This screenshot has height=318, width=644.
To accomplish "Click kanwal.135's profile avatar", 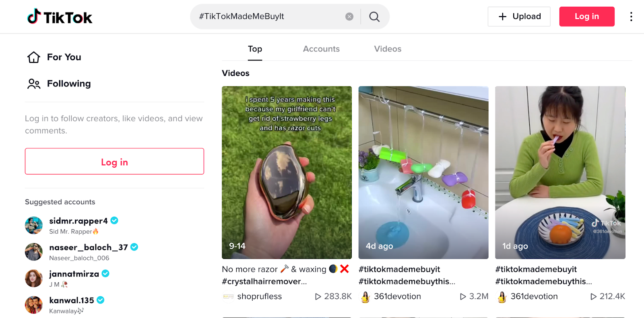I will pyautogui.click(x=34, y=305).
